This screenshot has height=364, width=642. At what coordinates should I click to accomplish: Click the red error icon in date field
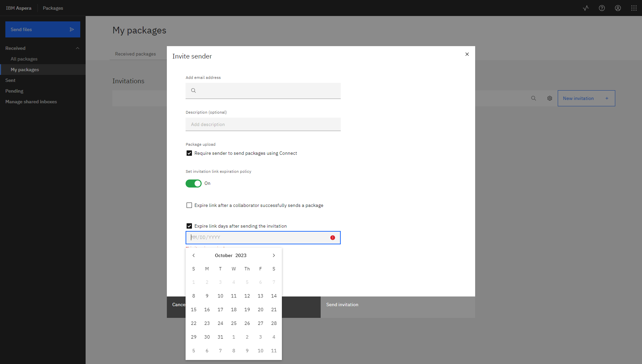point(333,238)
